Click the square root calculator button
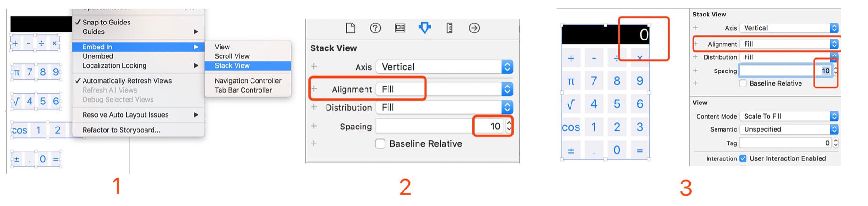 pos(571,104)
